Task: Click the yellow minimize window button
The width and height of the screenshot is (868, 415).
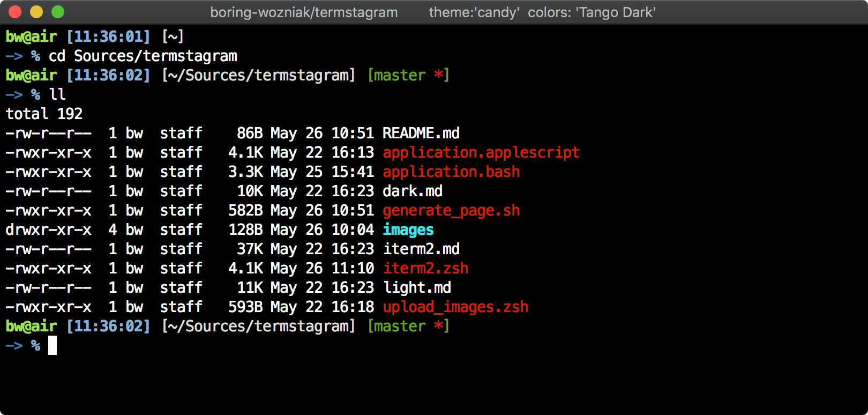Action: pos(36,12)
